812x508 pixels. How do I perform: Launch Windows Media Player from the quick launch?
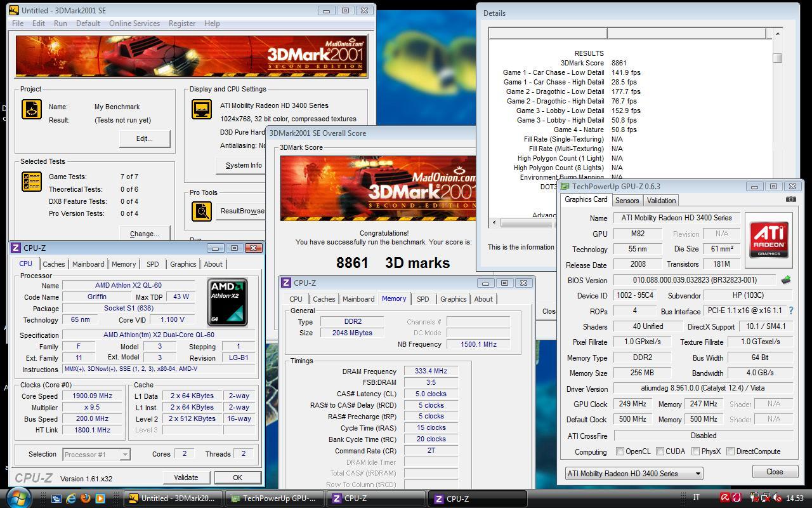[x=100, y=498]
